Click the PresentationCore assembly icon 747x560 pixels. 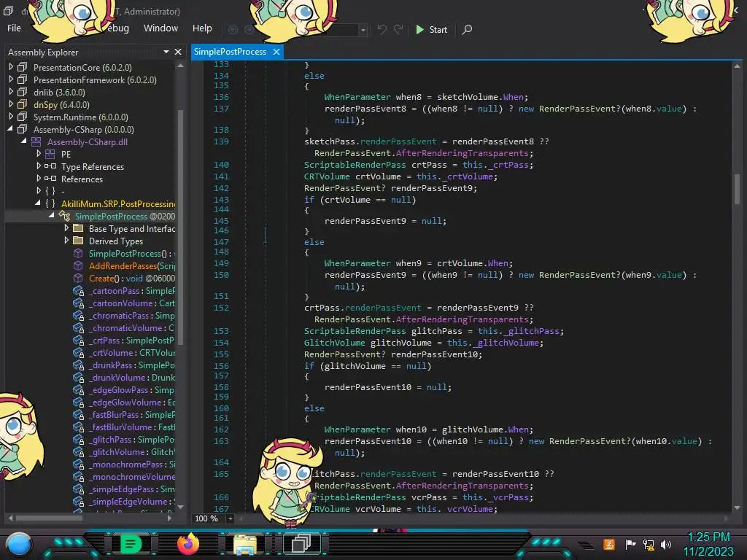point(23,67)
